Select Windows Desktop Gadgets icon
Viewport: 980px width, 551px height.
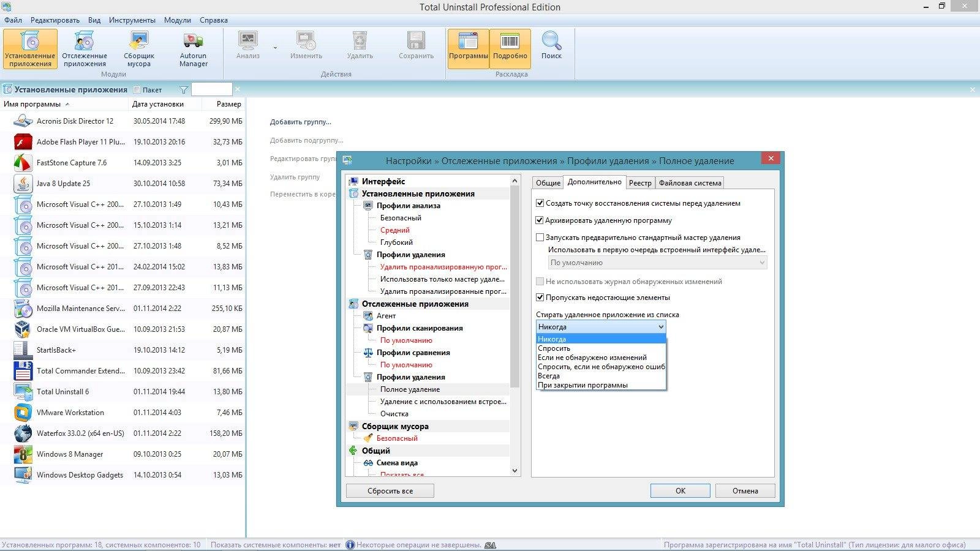(x=23, y=475)
